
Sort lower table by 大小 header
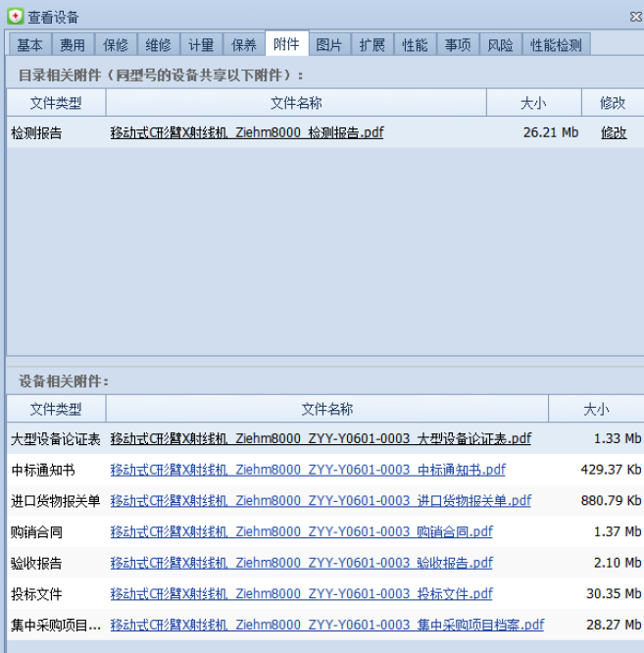click(597, 409)
